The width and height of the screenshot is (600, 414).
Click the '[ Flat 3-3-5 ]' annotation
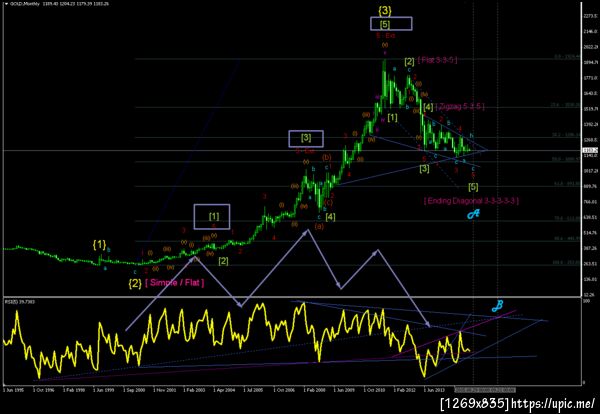pos(437,60)
